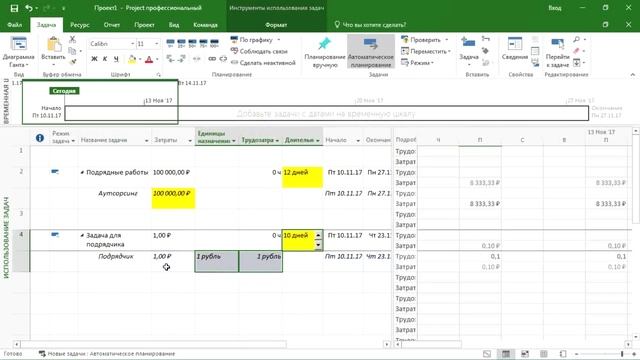This screenshot has height=360, width=640.
Task: Toggle italic (К) formatting
Action: pos(105,59)
